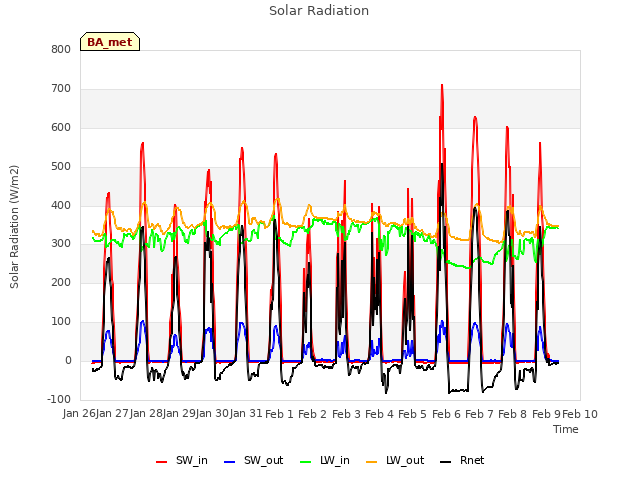Click the Feb 10 x-axis label
The image size is (640, 480).
point(580,414)
